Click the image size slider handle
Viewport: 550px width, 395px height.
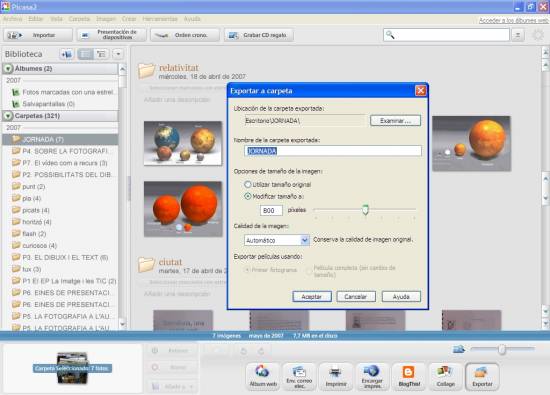(365, 210)
